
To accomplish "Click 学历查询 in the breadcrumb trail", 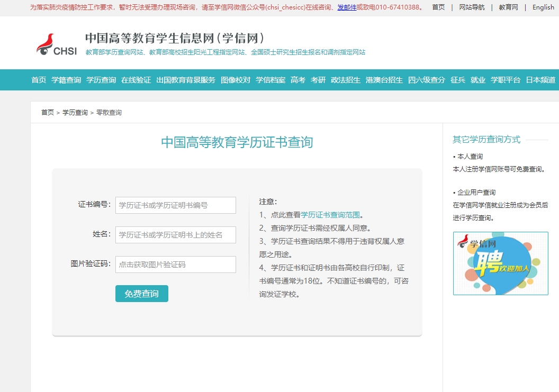I will 75,113.
